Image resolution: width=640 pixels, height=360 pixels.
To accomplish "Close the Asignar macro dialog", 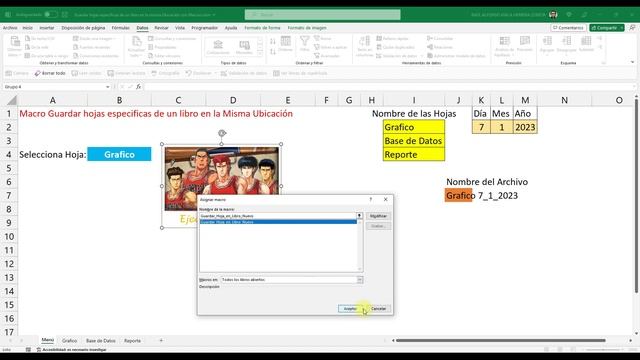I will [x=386, y=200].
